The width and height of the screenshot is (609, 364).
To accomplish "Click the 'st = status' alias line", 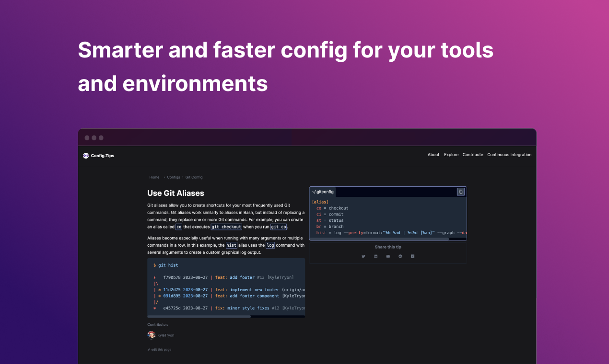I will [x=330, y=220].
